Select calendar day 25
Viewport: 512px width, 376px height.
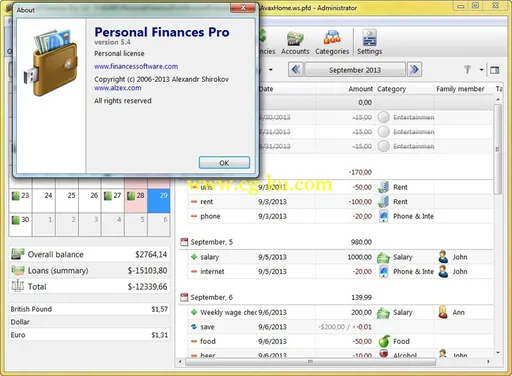(x=67, y=200)
